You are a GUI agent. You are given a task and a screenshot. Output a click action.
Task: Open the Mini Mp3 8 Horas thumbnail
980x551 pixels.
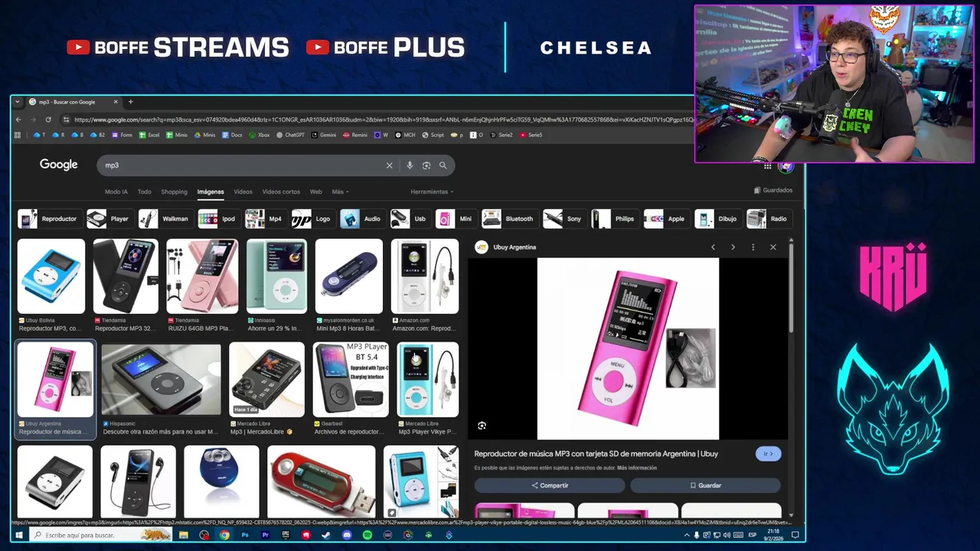[349, 276]
